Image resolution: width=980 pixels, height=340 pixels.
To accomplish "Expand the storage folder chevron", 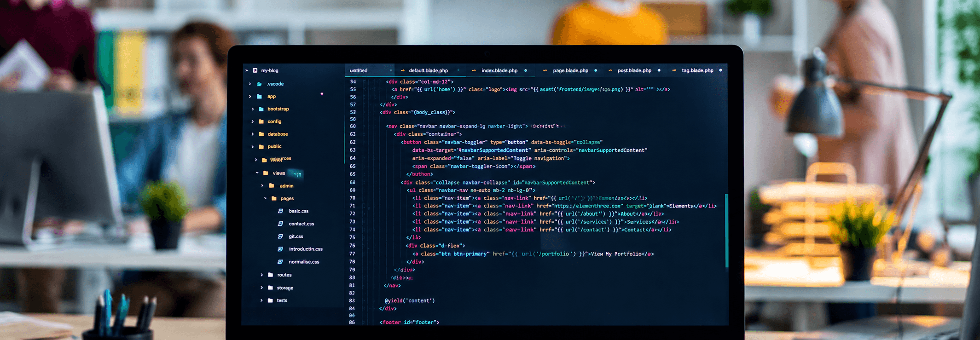I will coord(262,288).
